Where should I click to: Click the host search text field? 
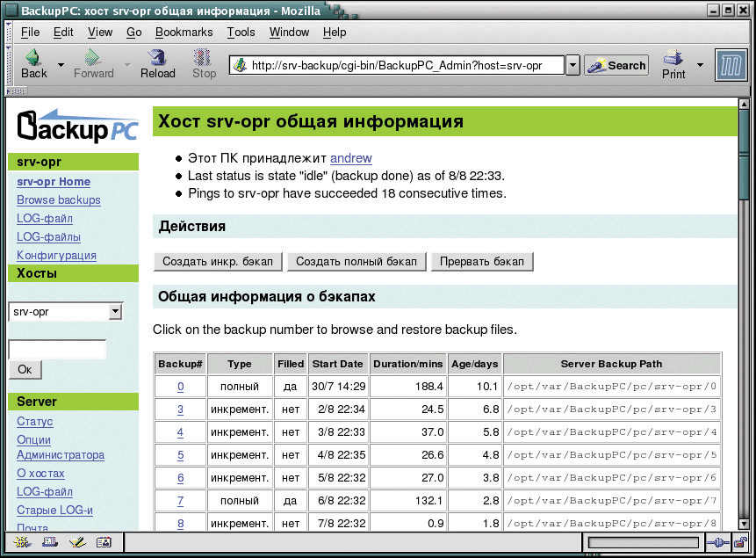57,349
